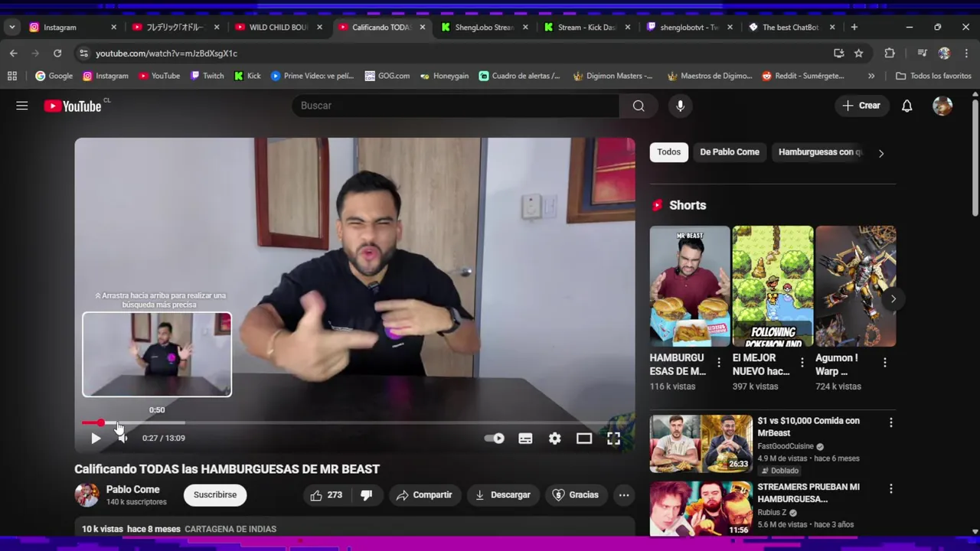Open the tab search dropdown arrow
This screenshot has height=551, width=980.
[11, 27]
